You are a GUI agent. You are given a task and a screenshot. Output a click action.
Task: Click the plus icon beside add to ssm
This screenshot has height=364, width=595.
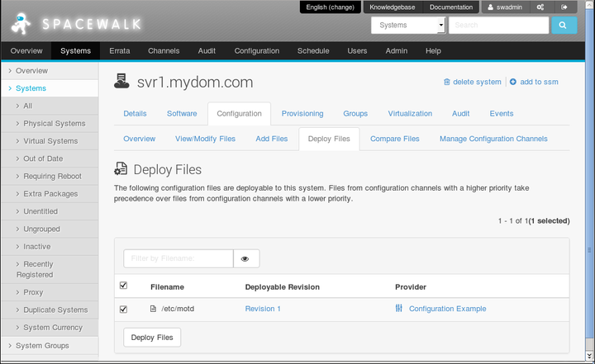click(513, 82)
